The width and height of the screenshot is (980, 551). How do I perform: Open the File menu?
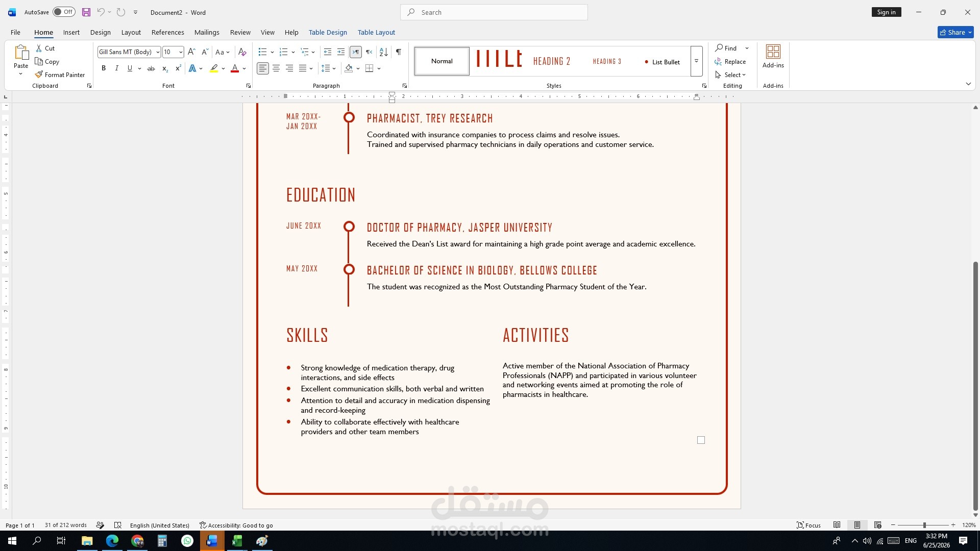[15, 32]
